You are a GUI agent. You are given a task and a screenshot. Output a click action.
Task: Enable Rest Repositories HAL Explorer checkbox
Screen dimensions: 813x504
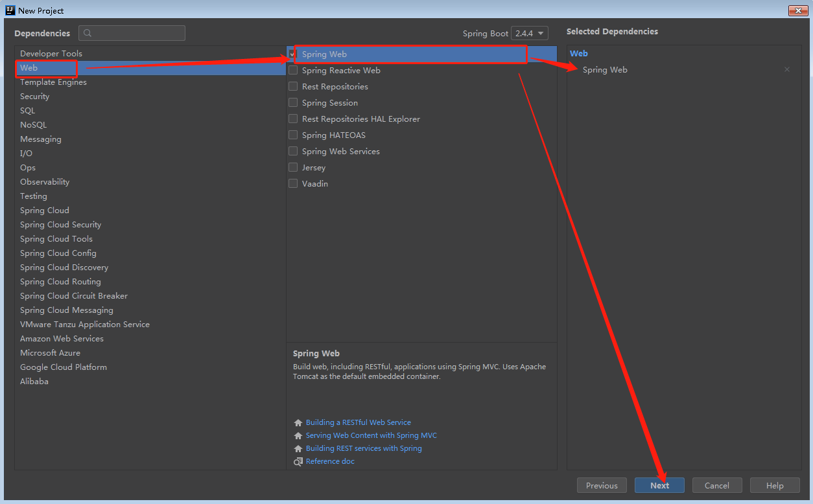point(293,119)
